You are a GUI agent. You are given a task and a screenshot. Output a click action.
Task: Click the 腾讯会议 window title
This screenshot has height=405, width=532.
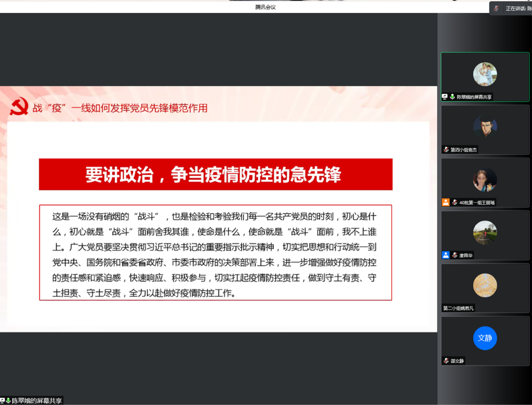pos(265,7)
